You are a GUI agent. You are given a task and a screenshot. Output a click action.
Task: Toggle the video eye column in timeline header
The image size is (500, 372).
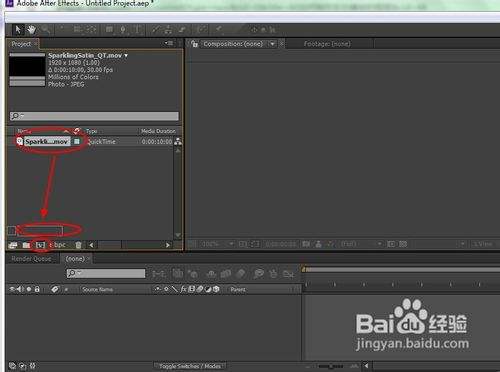click(x=12, y=289)
